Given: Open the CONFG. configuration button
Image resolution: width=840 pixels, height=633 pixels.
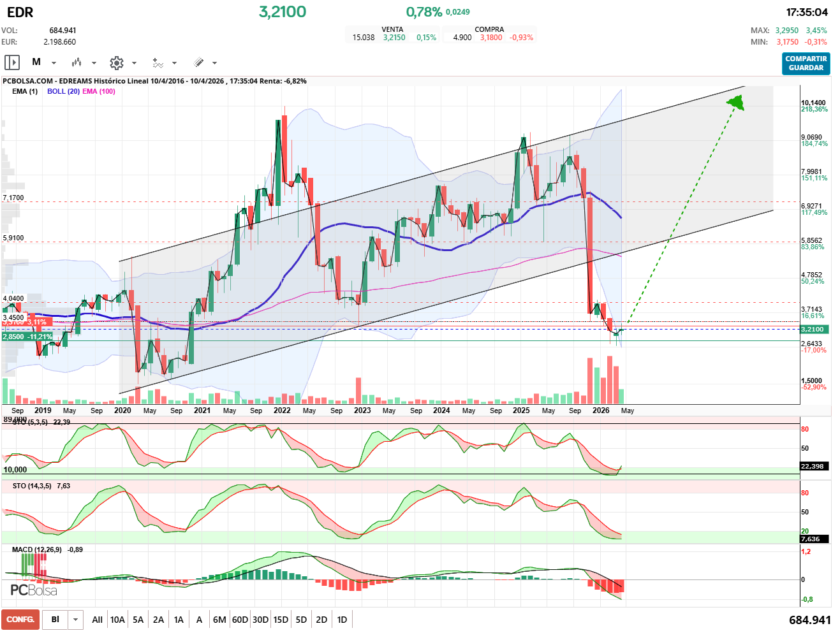Looking at the screenshot, I should coord(20,620).
